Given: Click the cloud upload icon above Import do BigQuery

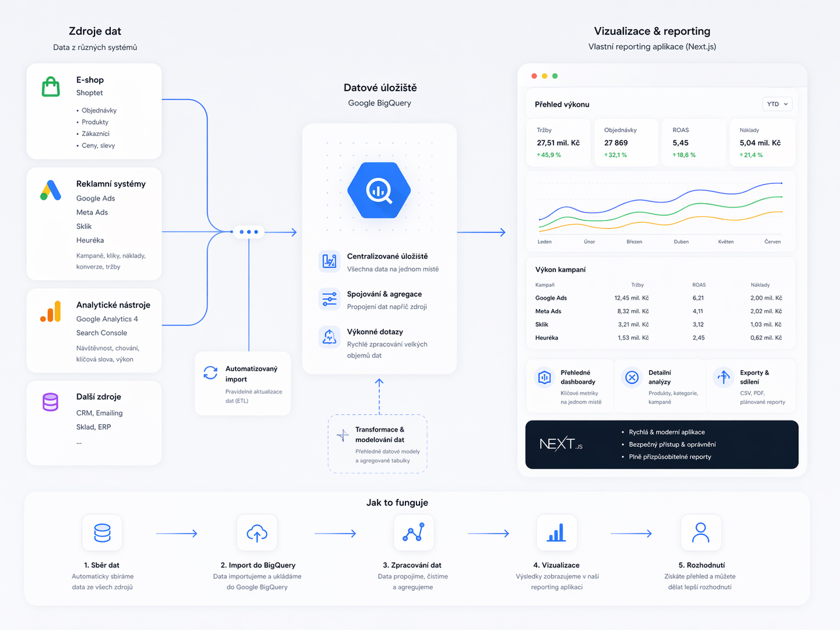Looking at the screenshot, I should [257, 533].
